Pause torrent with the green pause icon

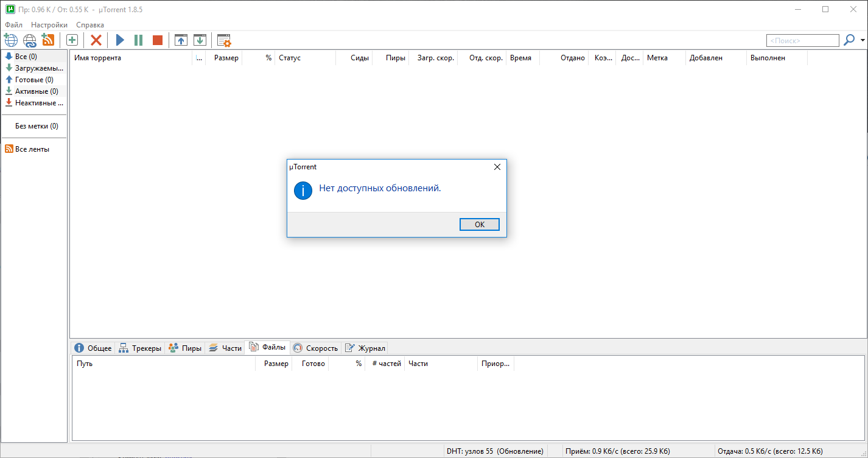[139, 40]
